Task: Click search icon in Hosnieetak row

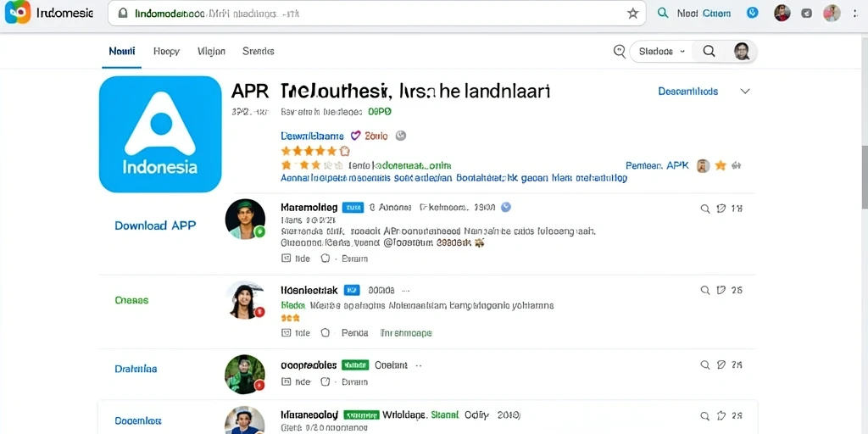Action: pyautogui.click(x=705, y=290)
